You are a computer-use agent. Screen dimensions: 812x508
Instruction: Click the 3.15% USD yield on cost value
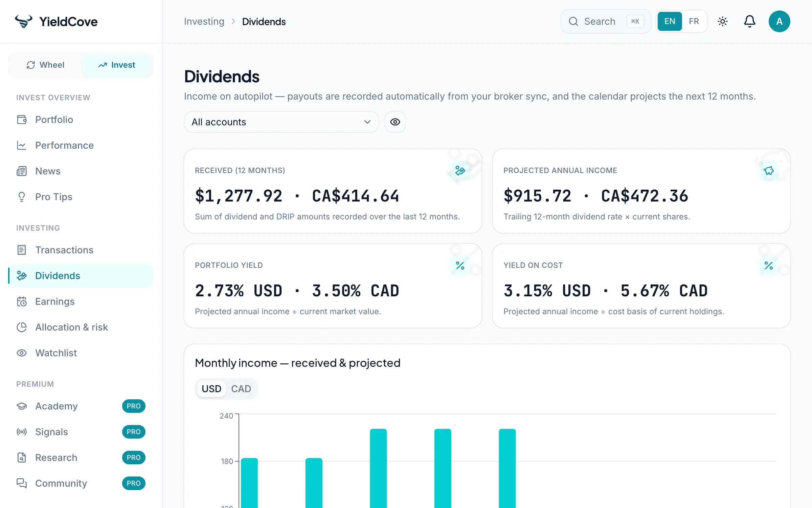(x=547, y=291)
